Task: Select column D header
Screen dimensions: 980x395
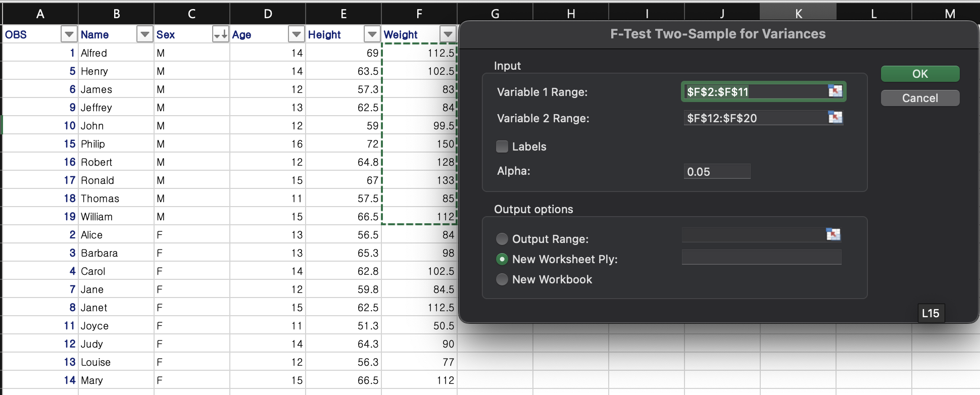Action: (268, 14)
